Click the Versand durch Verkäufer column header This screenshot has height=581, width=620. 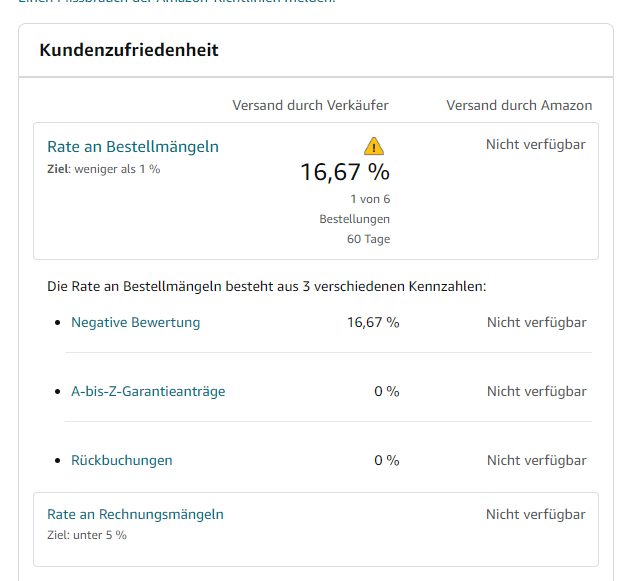310,105
